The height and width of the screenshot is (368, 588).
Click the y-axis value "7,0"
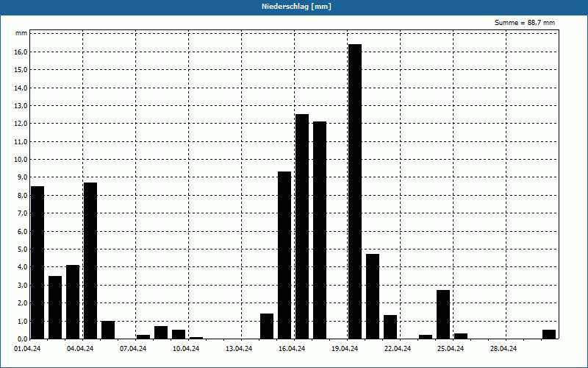click(x=23, y=213)
